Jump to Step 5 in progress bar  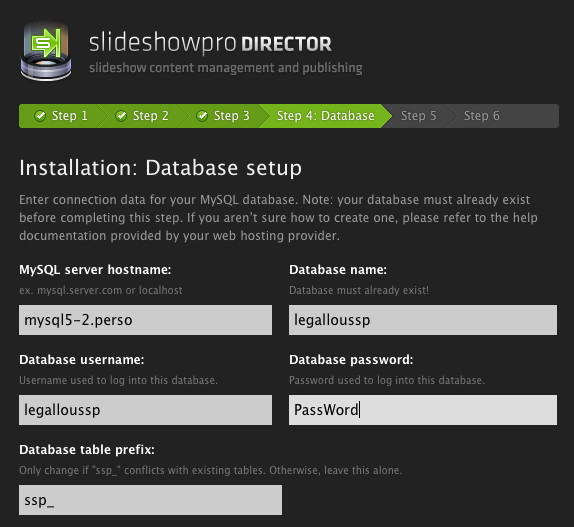(x=418, y=116)
